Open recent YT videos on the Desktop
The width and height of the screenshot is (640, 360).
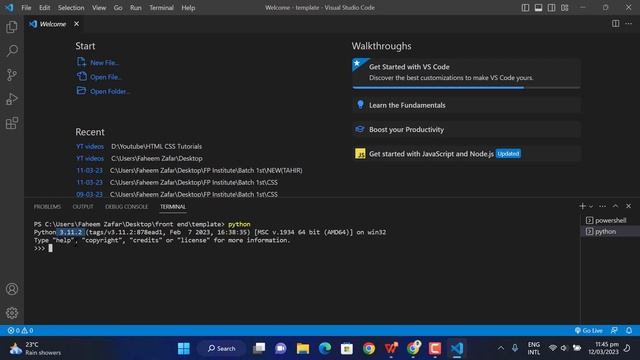coord(90,158)
